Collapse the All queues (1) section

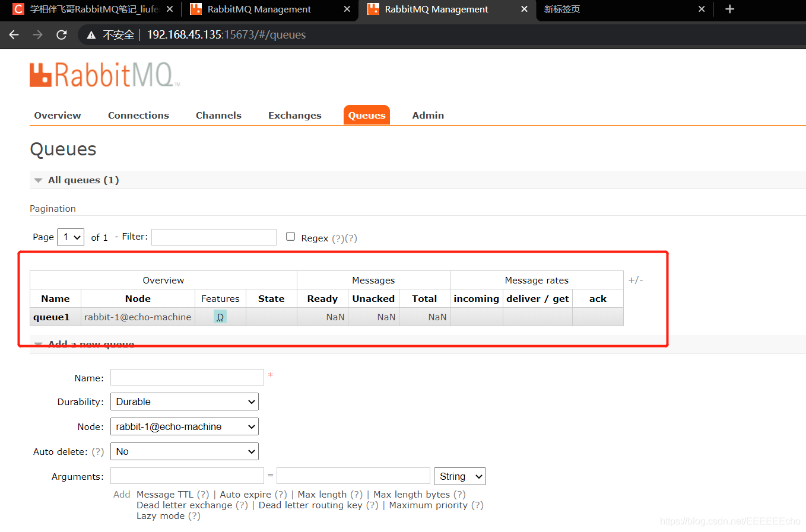[x=83, y=180]
